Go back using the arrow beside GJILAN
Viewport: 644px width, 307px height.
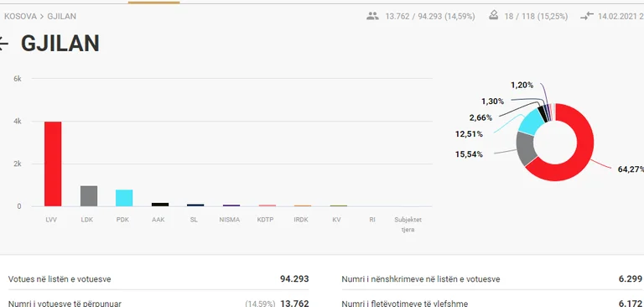click(3, 43)
